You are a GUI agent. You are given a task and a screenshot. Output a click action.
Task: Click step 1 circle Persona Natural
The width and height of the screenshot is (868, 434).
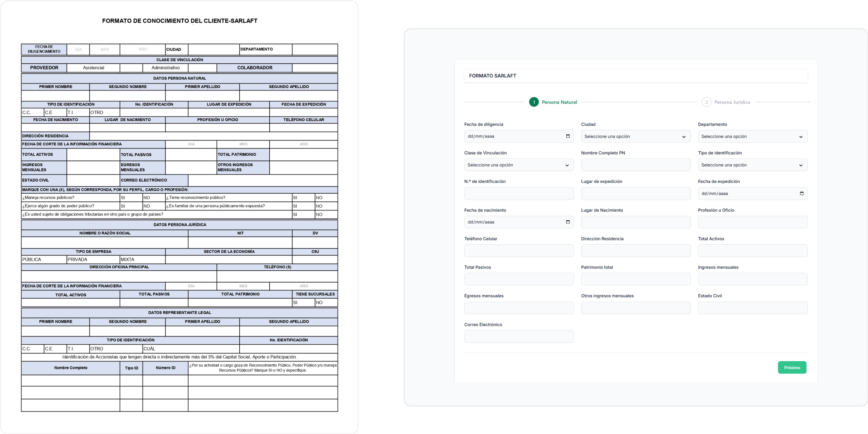pos(534,102)
